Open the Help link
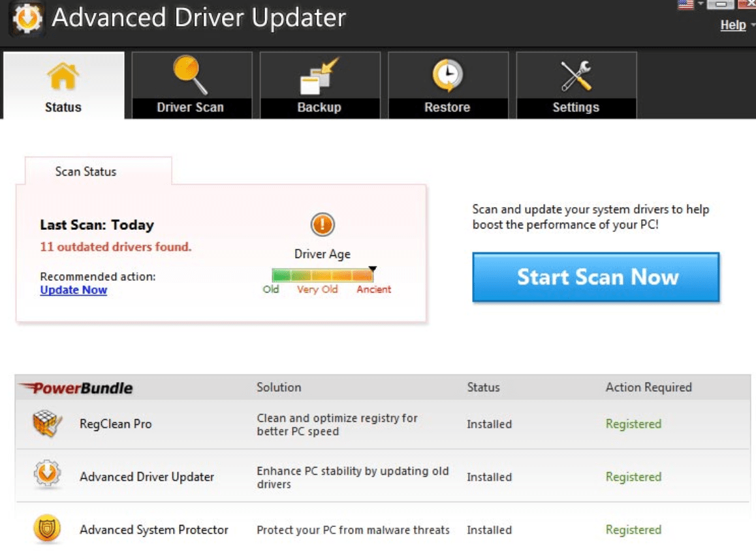The height and width of the screenshot is (559, 756). point(732,25)
